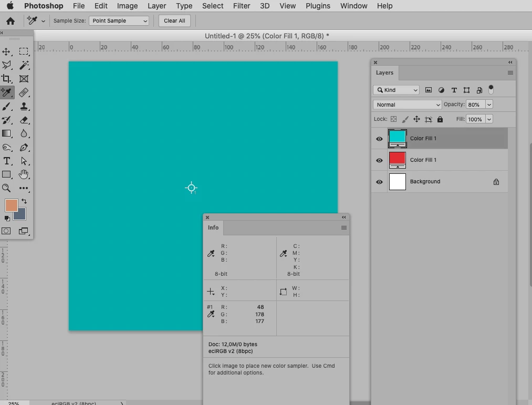The height and width of the screenshot is (405, 532).
Task: Open the Window menu
Action: click(353, 6)
